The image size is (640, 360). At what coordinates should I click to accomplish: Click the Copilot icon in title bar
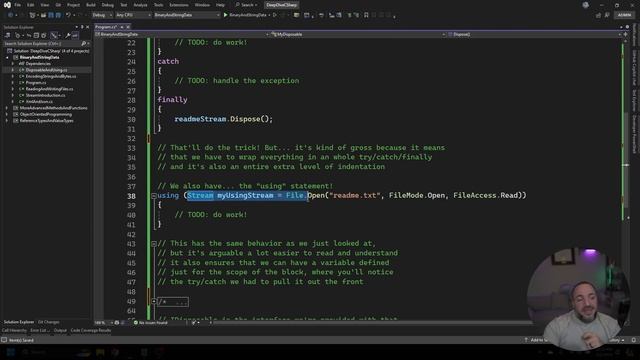click(x=586, y=5)
